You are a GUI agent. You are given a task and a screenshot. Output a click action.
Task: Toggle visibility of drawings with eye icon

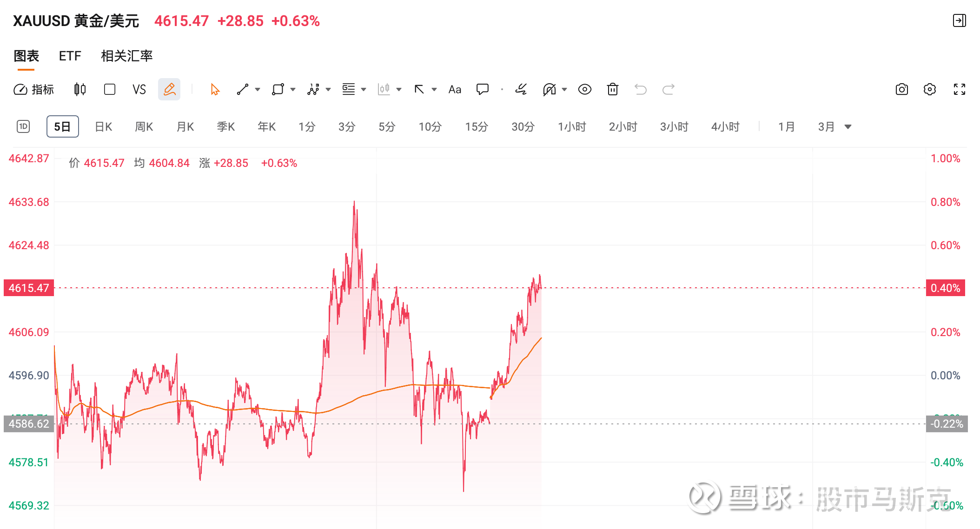584,89
